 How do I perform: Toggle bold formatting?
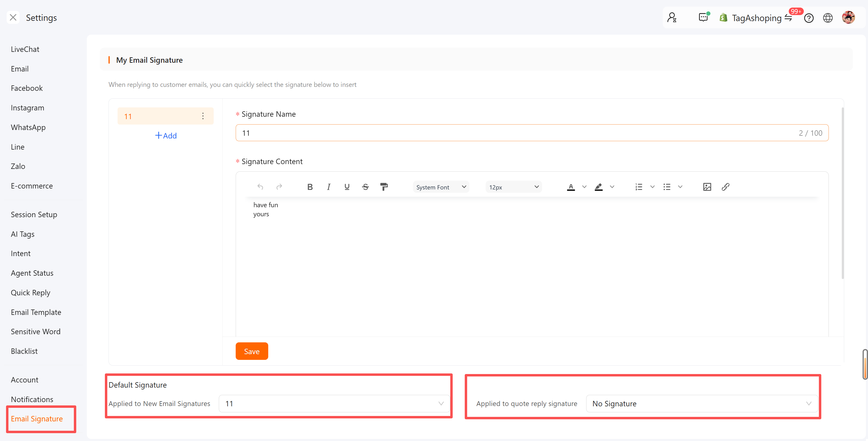tap(310, 187)
